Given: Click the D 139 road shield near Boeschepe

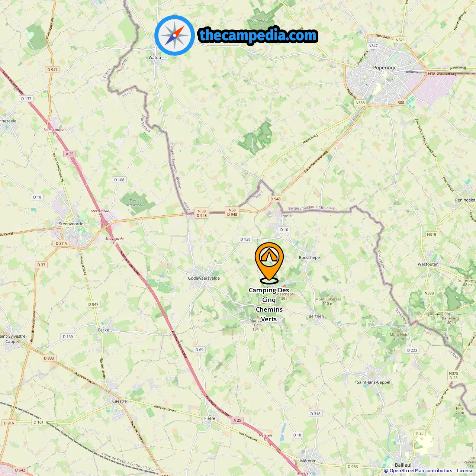Looking at the screenshot, I should coord(245,239).
